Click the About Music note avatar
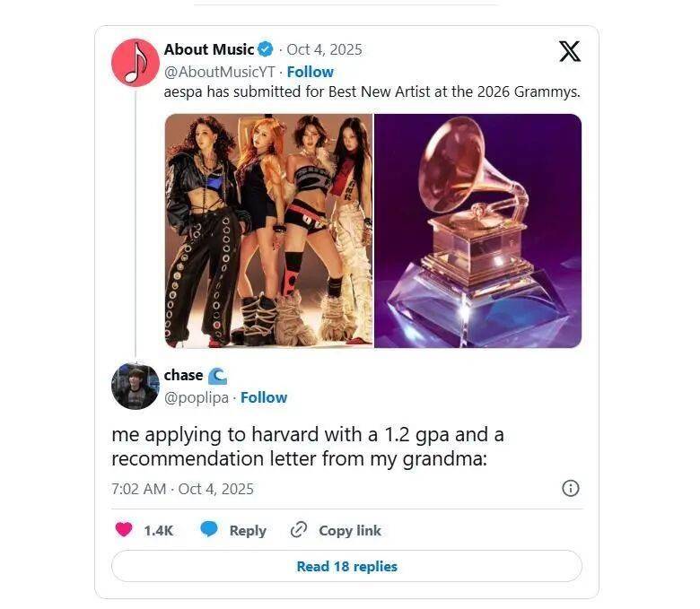The height and width of the screenshot is (609, 700). click(x=135, y=62)
